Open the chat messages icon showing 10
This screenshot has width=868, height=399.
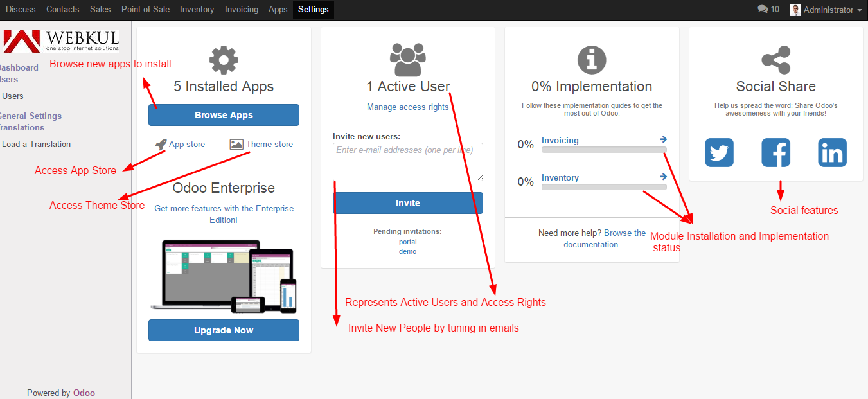768,10
